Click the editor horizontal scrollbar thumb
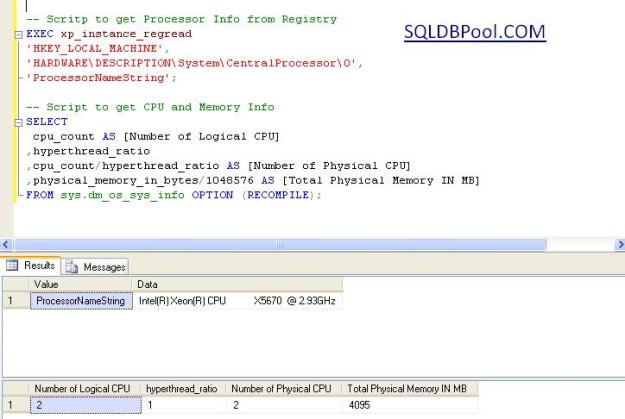Image resolution: width=625 pixels, height=419 pixels. tap(280, 244)
